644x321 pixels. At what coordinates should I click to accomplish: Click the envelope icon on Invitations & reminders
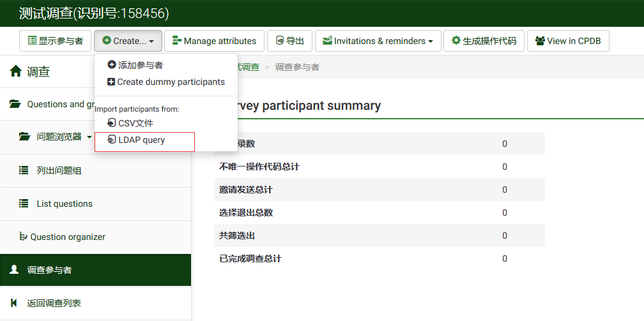point(327,41)
